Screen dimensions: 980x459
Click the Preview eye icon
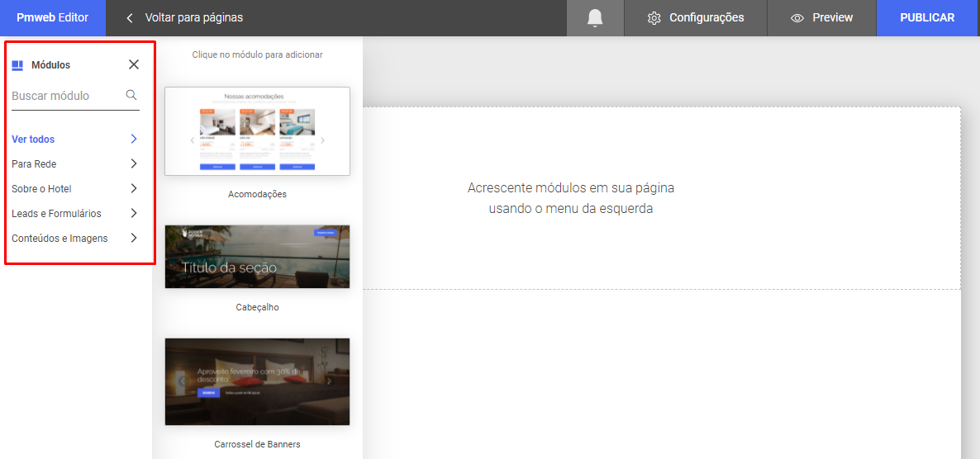pos(797,18)
